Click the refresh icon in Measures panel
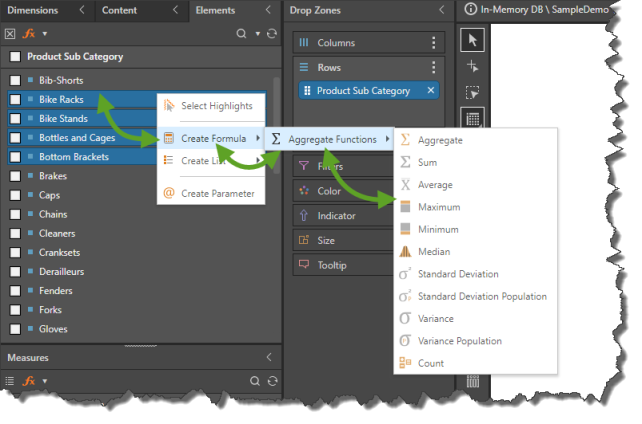This screenshot has height=424, width=642. coord(271,380)
